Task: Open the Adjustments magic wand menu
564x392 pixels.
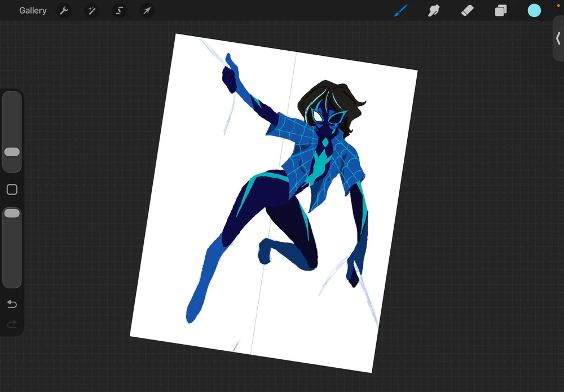Action: [x=92, y=11]
